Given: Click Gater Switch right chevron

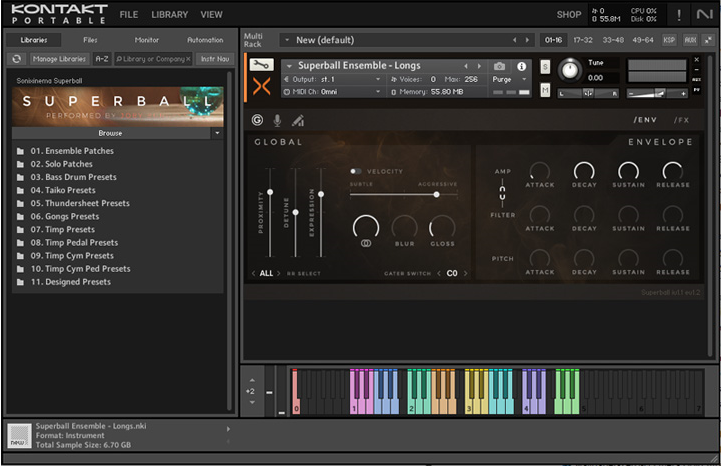Looking at the screenshot, I should 465,273.
